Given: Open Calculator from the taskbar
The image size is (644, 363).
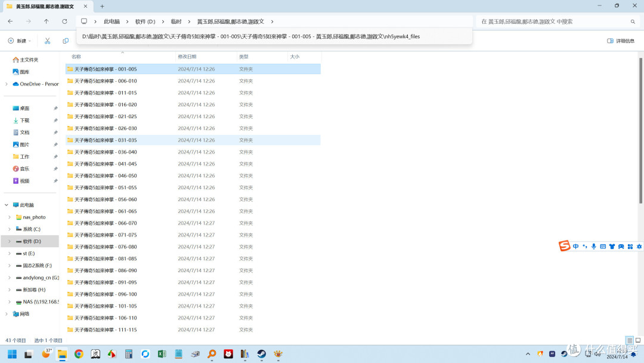Looking at the screenshot, I should coord(129,354).
